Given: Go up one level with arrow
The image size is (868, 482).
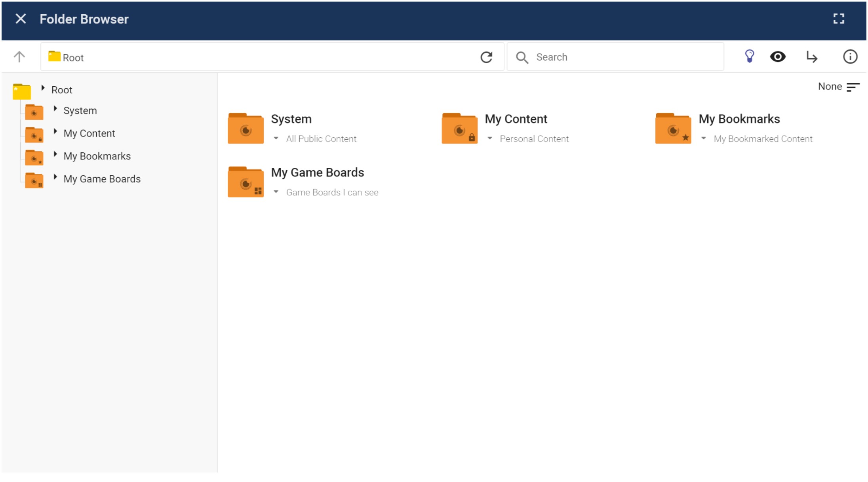Looking at the screenshot, I should coord(19,57).
